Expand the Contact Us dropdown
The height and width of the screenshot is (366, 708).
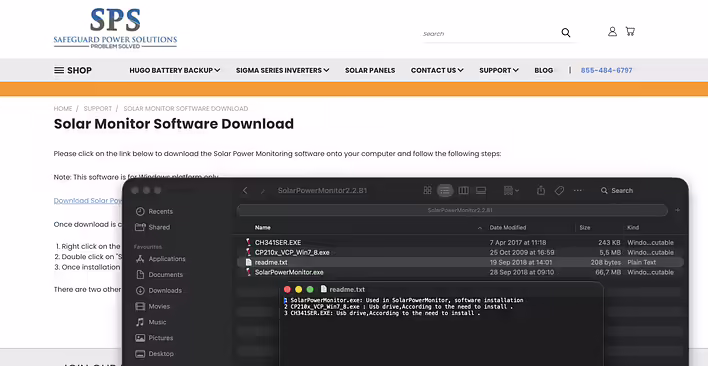tap(437, 70)
